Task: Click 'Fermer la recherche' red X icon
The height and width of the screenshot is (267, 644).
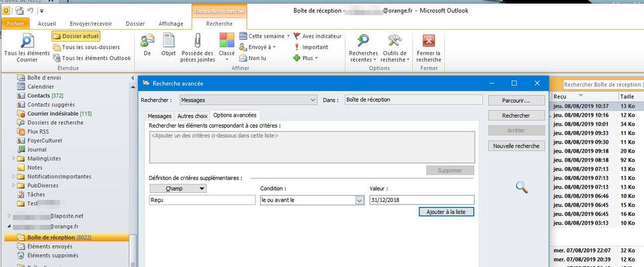Action: click(x=429, y=41)
